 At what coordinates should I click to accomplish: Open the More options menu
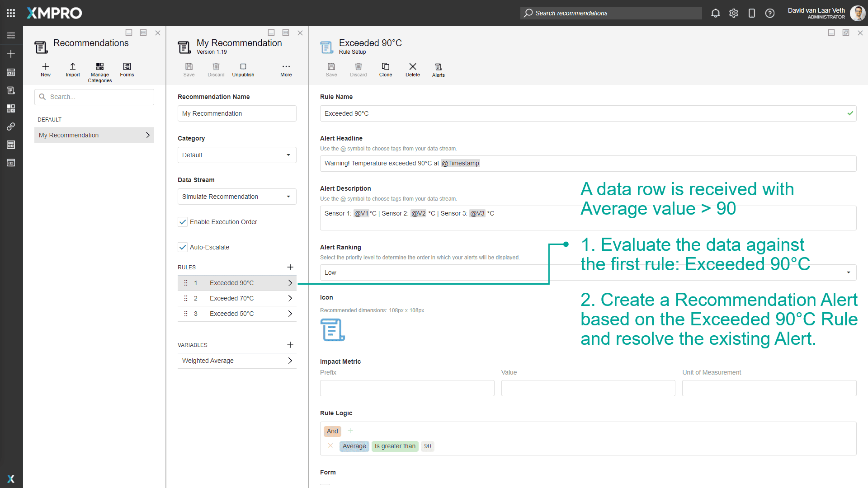pos(286,69)
